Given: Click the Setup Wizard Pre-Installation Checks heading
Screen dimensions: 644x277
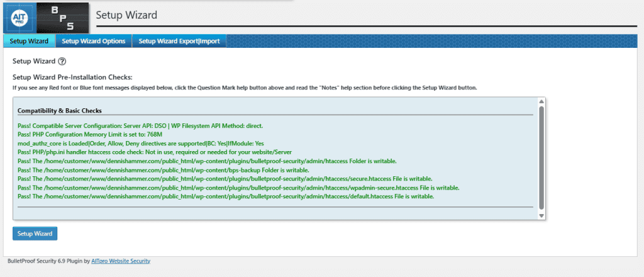Looking at the screenshot, I should [x=73, y=77].
